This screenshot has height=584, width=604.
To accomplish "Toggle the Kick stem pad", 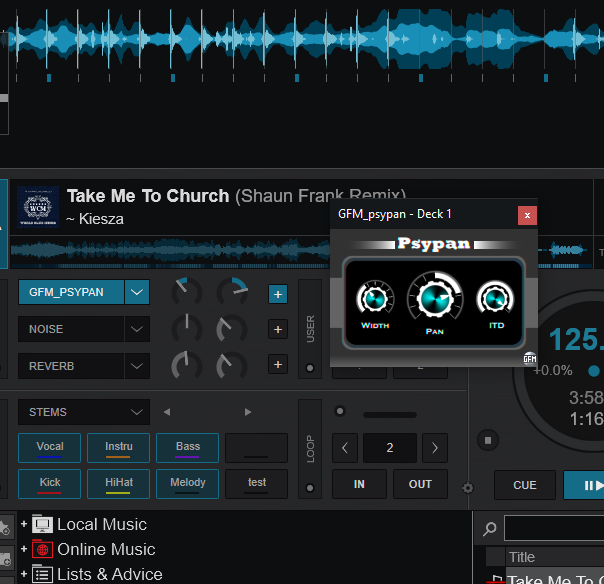I will 50,484.
